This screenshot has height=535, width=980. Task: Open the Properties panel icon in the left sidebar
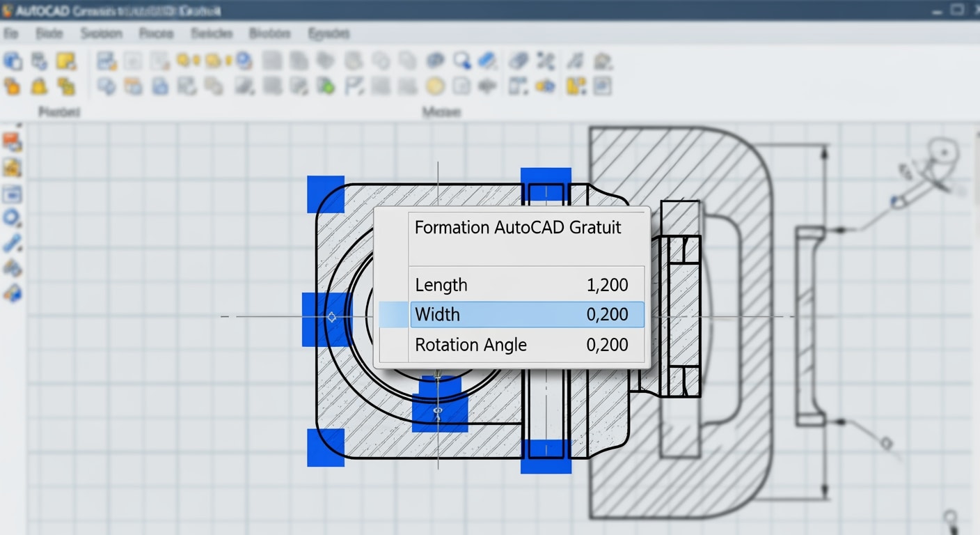(x=12, y=193)
